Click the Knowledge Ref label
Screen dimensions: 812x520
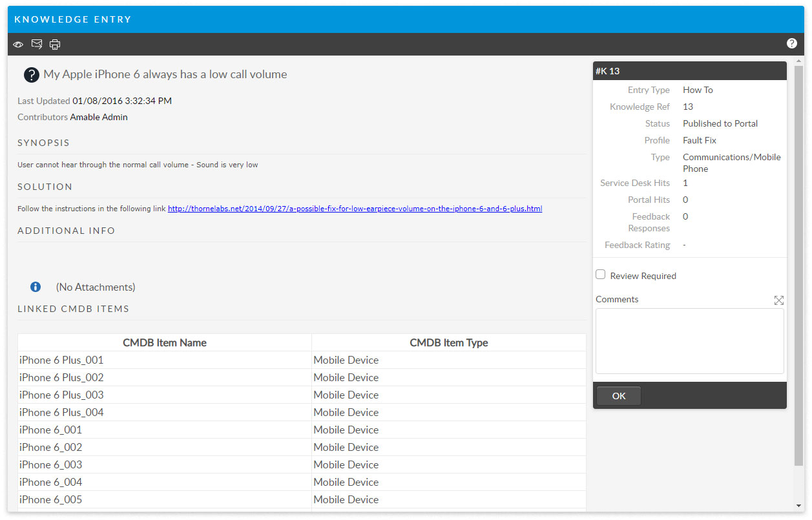point(640,107)
